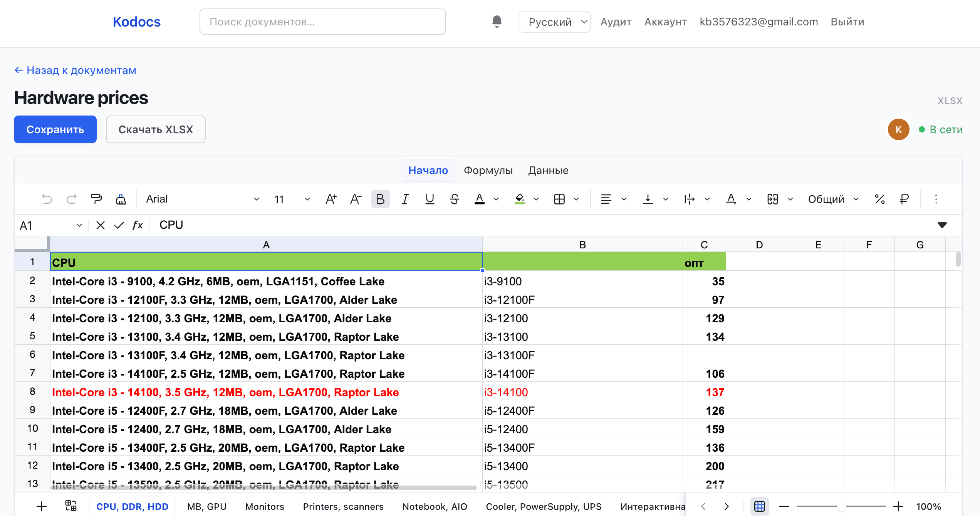Open the notifications bell
The height and width of the screenshot is (516, 980).
click(497, 22)
